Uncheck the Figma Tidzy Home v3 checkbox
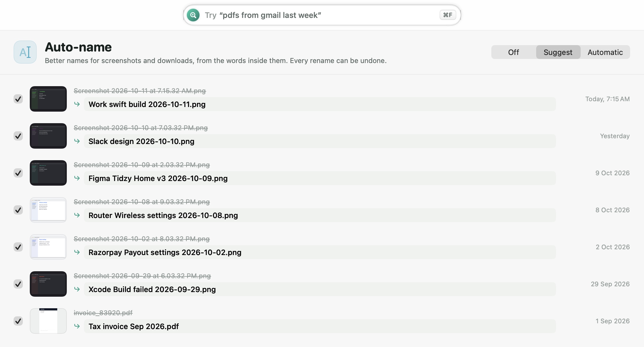The image size is (644, 347). point(18,173)
